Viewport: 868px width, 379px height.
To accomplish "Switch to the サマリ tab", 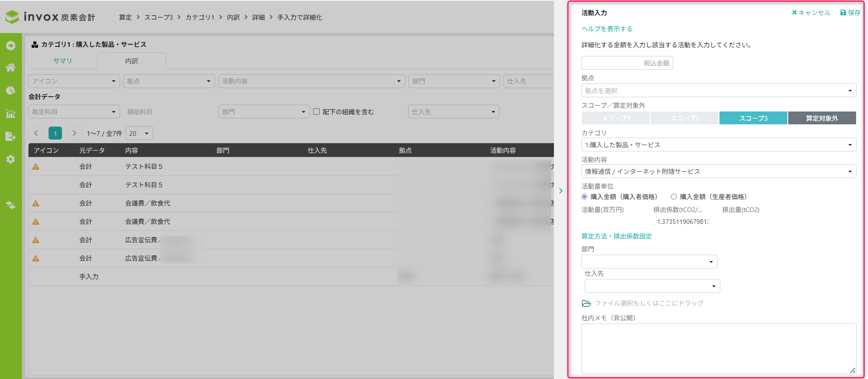I will pyautogui.click(x=62, y=61).
